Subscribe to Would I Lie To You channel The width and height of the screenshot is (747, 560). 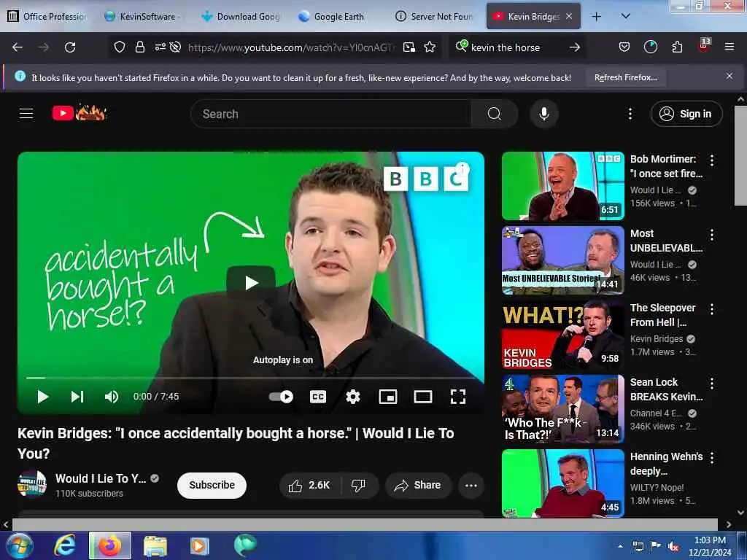tap(212, 485)
